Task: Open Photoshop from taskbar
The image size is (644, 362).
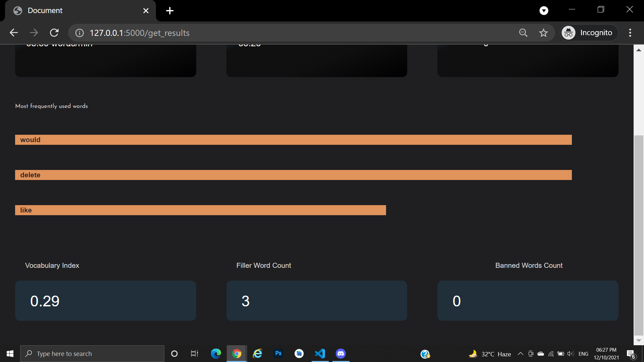Action: 278,353
